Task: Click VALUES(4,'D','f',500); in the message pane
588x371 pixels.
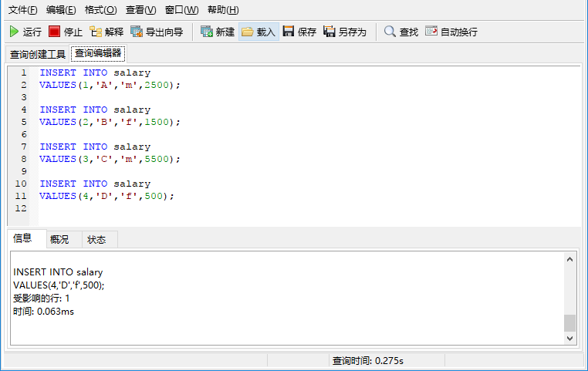Action: click(x=59, y=285)
